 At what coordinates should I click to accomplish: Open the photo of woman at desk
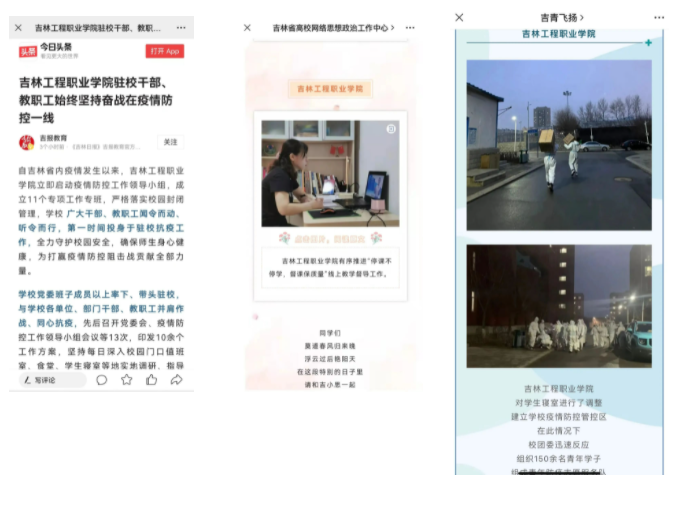click(x=330, y=173)
